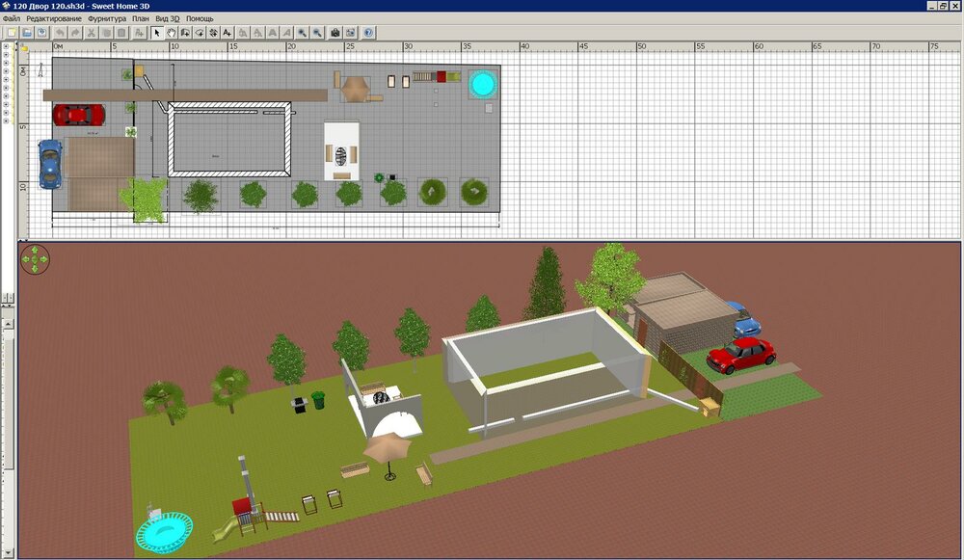Save the home using the disk icon
This screenshot has width=964, height=560.
[42, 33]
